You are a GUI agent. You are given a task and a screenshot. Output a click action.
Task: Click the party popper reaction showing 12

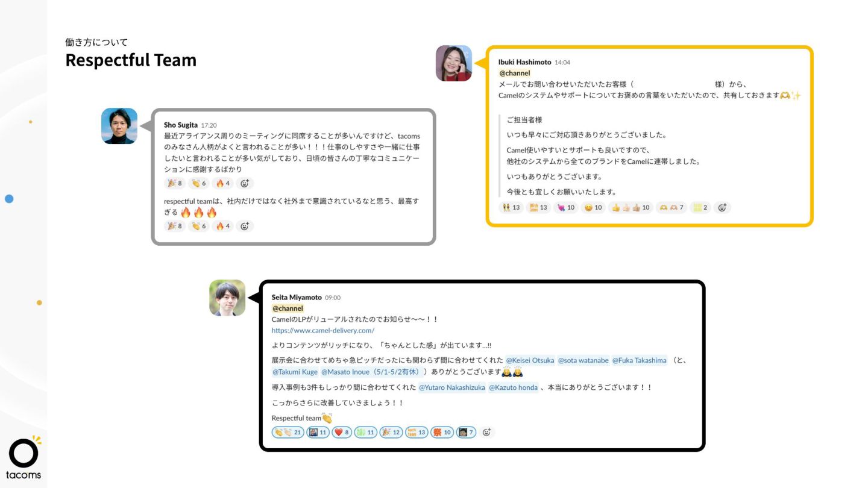pos(391,432)
